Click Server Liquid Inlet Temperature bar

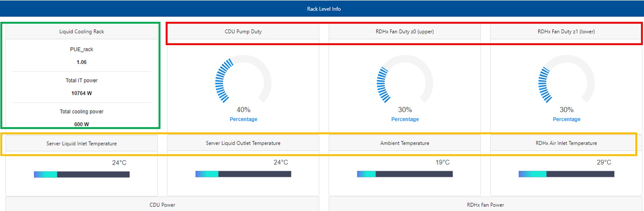pyautogui.click(x=82, y=175)
